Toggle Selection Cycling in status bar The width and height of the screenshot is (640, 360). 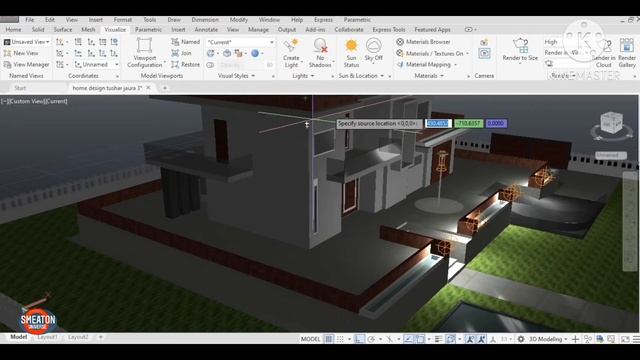(450, 339)
